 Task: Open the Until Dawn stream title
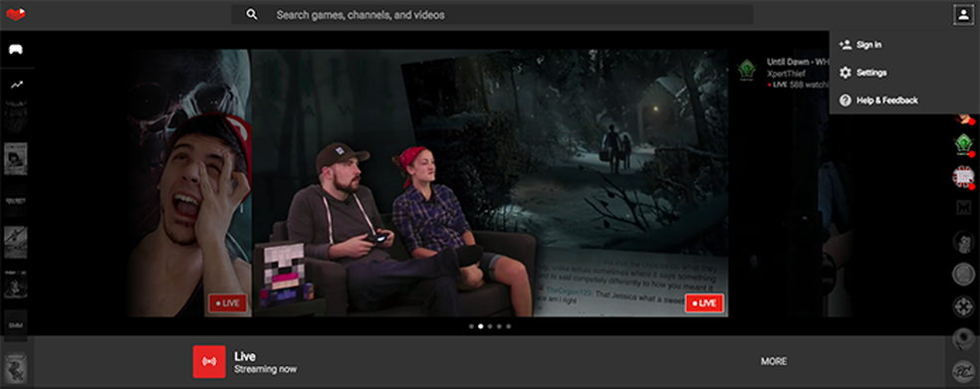tap(797, 63)
